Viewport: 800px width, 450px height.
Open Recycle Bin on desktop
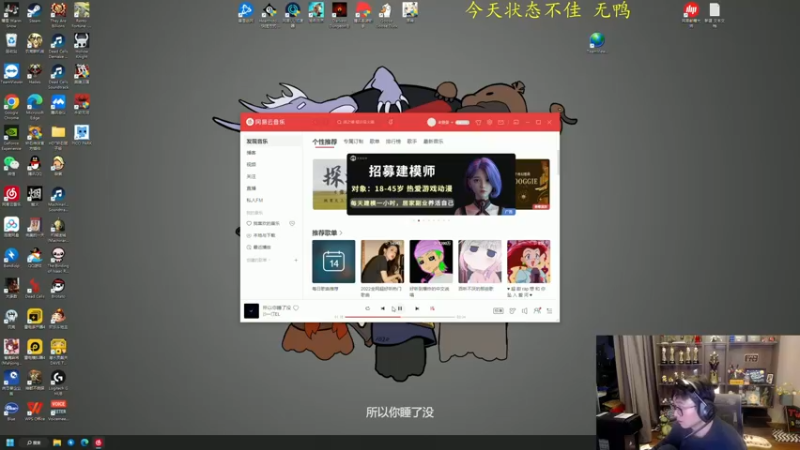coord(11,43)
